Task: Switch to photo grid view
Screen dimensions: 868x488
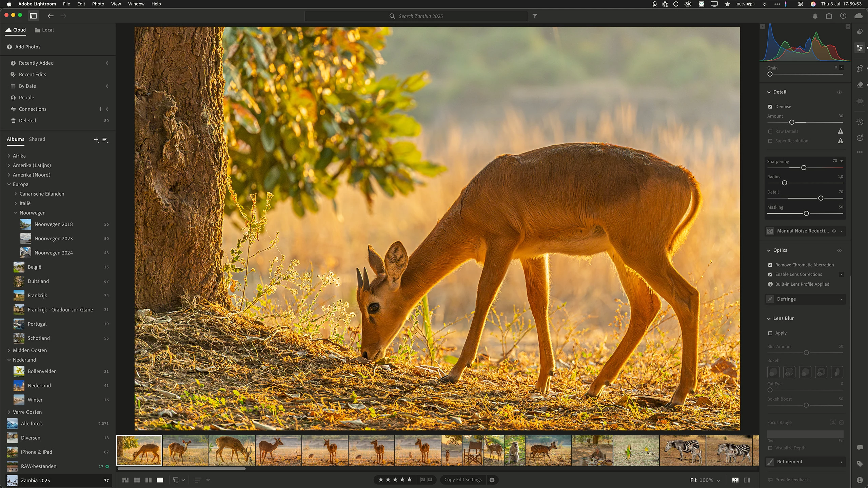Action: point(125,480)
